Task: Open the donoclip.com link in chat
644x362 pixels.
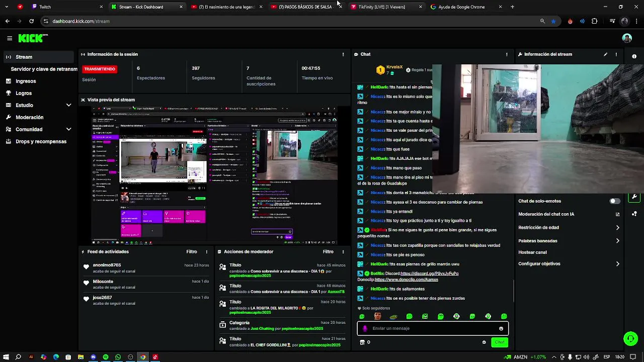Action: click(407, 280)
